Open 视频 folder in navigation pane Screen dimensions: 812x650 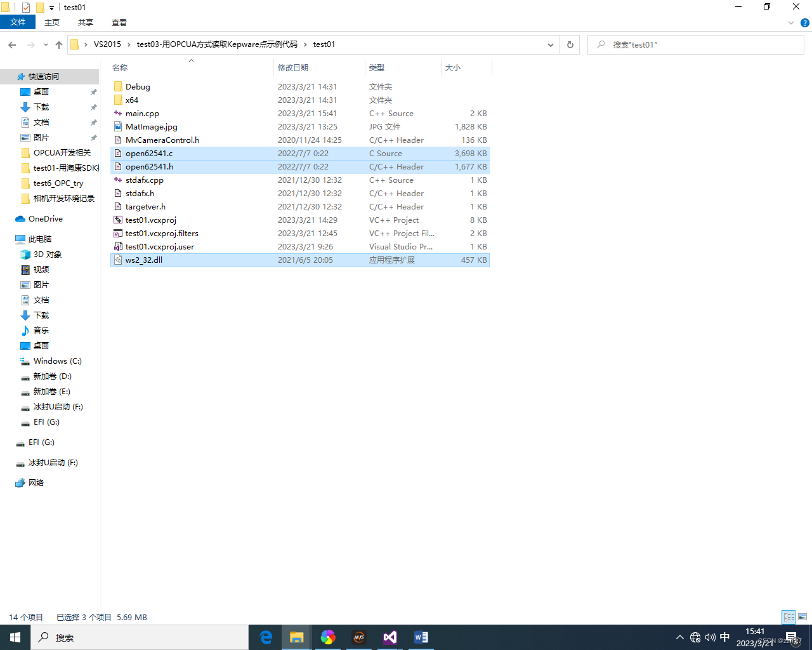point(41,270)
